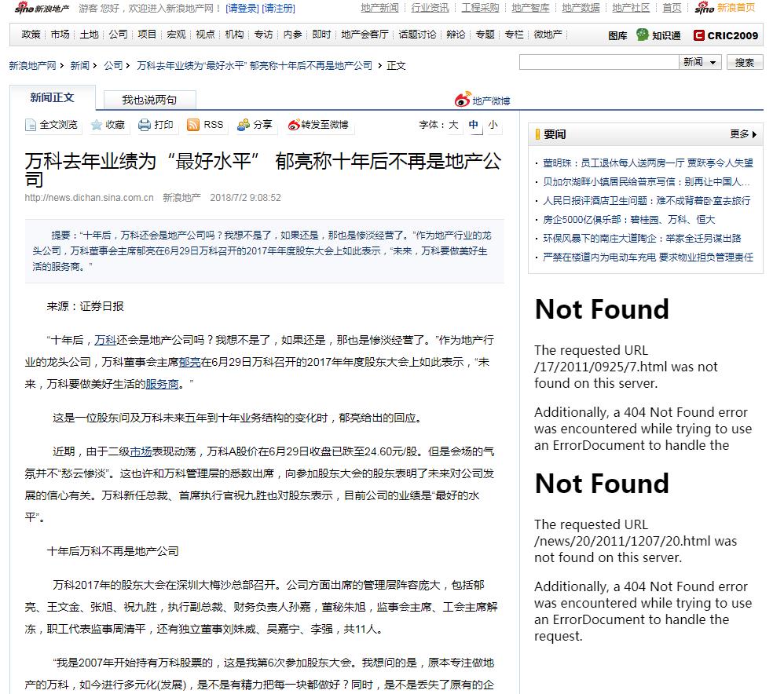The height and width of the screenshot is (694, 784).
Task: Open 地产智库 top link
Action: point(530,8)
